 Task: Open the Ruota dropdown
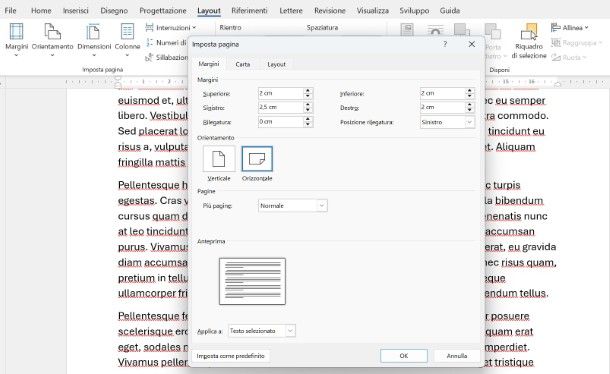tap(569, 57)
